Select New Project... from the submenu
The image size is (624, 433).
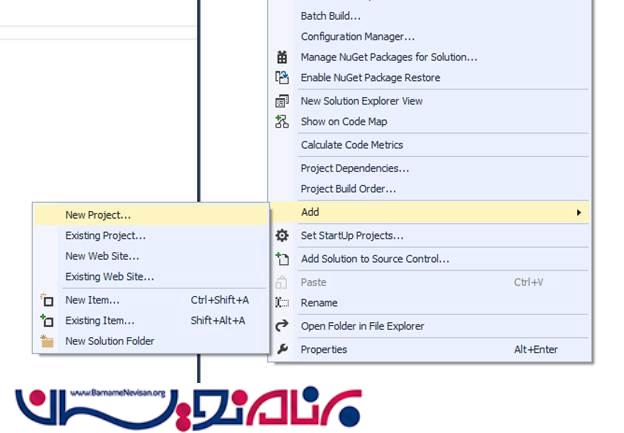[98, 214]
